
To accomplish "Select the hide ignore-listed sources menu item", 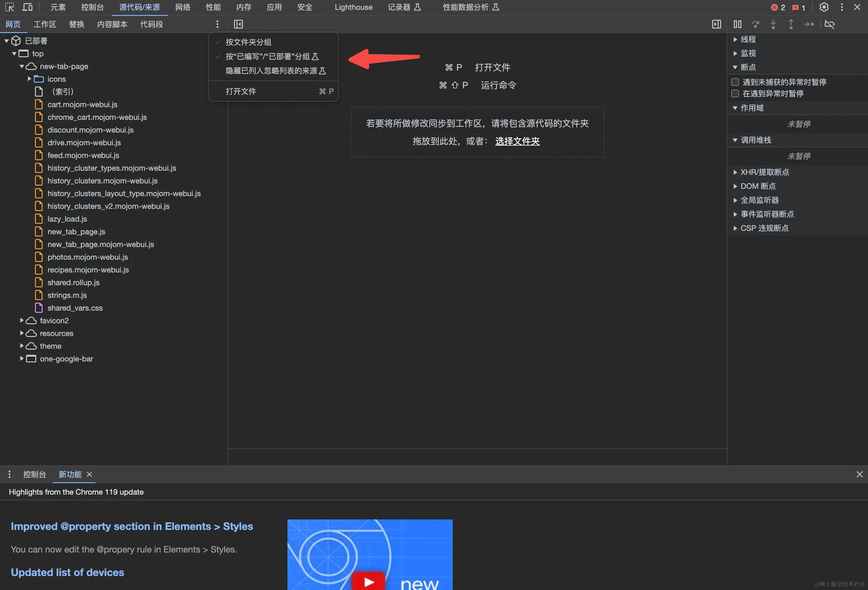I will pos(275,71).
